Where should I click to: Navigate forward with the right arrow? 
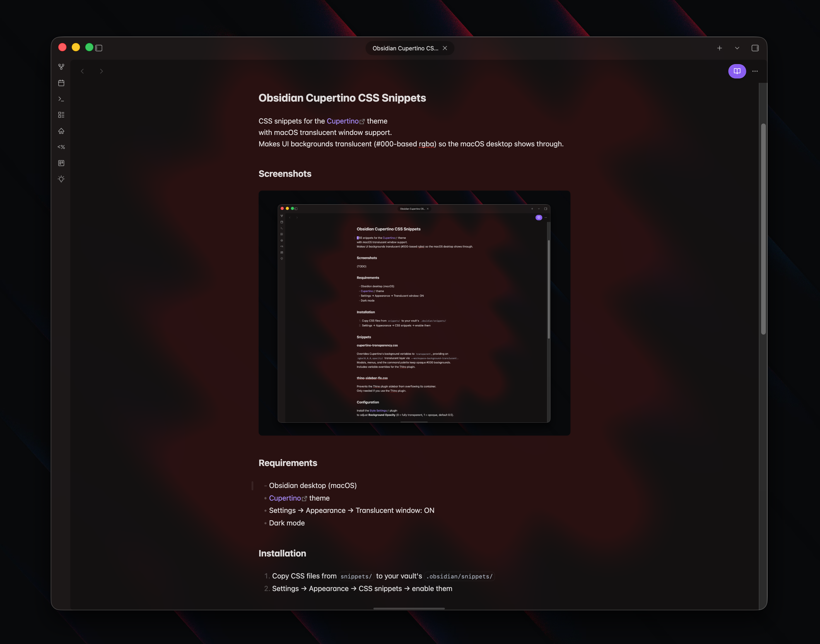(101, 71)
